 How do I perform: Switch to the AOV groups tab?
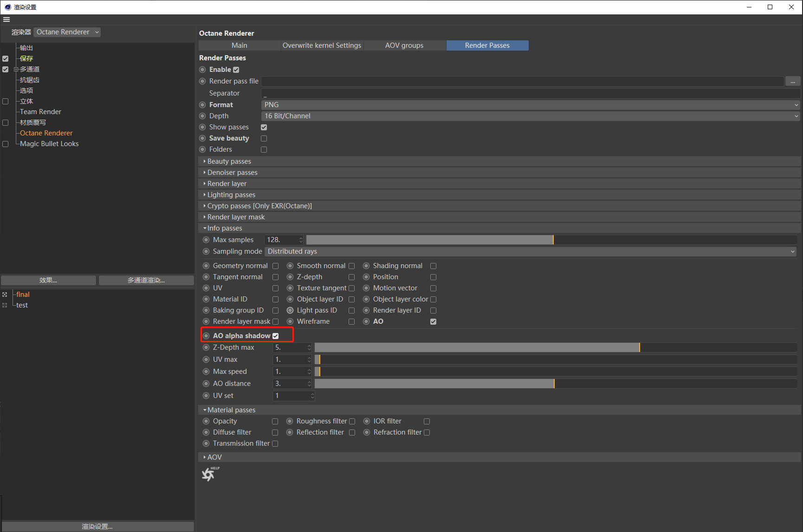(x=404, y=45)
